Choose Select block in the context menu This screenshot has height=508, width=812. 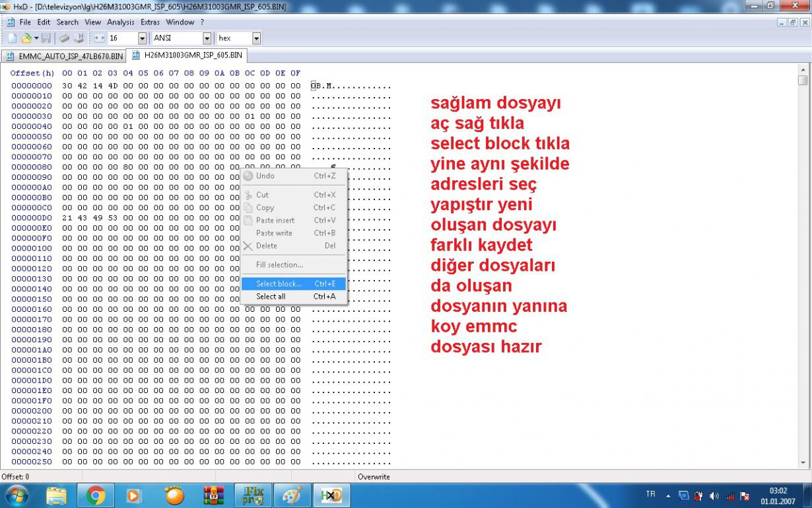pos(279,284)
